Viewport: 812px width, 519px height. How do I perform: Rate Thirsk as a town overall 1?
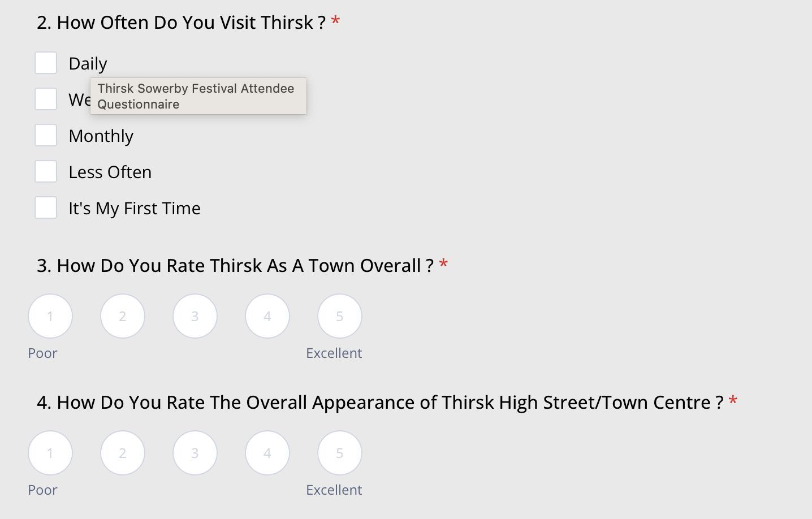point(50,316)
